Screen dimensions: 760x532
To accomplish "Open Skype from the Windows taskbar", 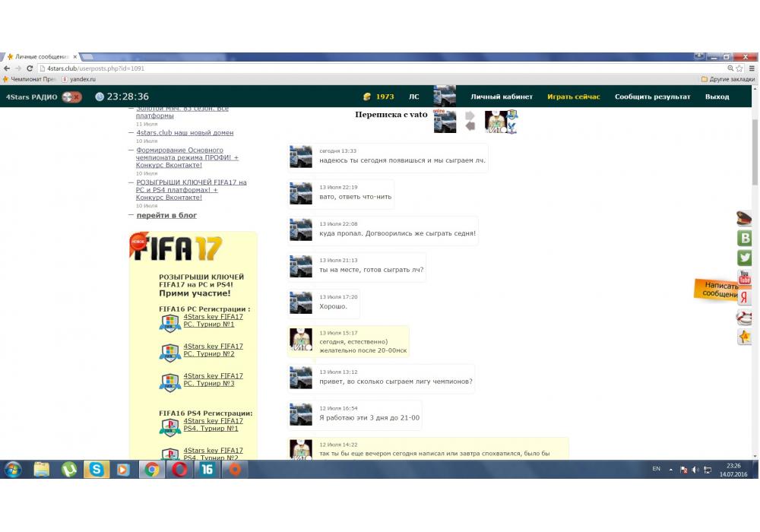I will coord(97,470).
